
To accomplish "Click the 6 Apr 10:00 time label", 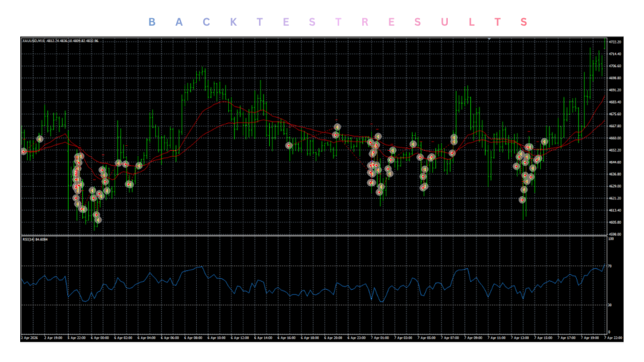I will tap(217, 337).
